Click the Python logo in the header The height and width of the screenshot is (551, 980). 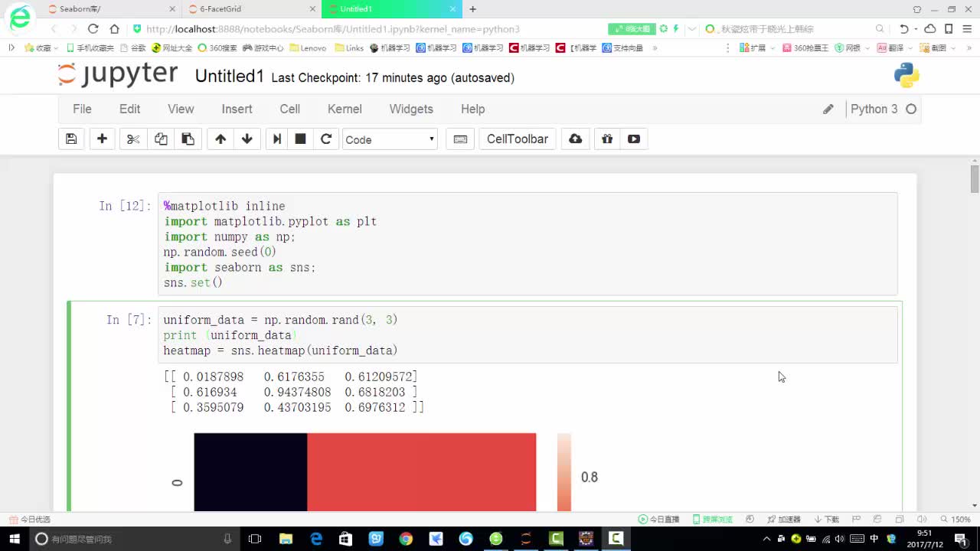pyautogui.click(x=906, y=76)
